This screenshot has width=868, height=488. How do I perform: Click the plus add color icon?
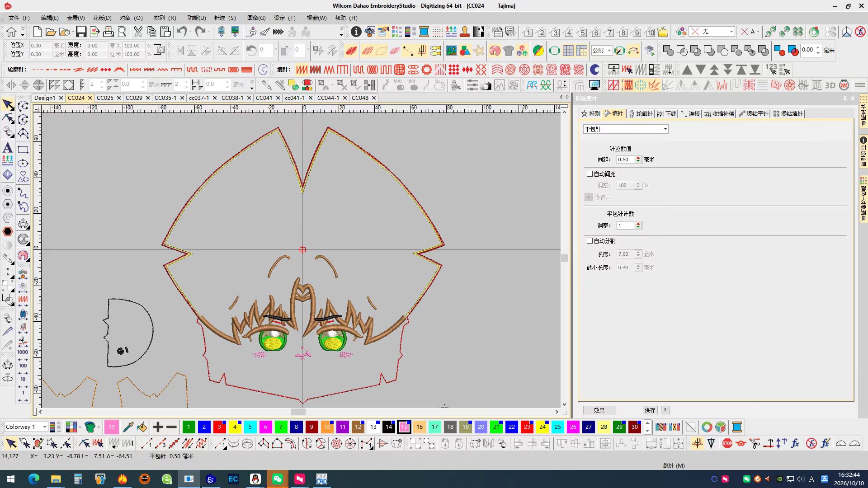tap(158, 427)
